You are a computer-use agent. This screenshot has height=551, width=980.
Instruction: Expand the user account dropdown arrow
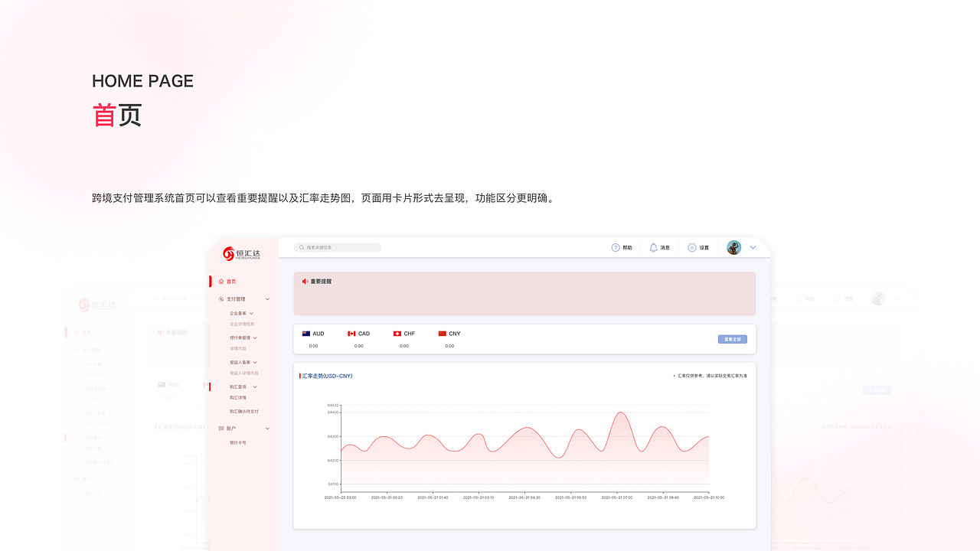(x=753, y=247)
